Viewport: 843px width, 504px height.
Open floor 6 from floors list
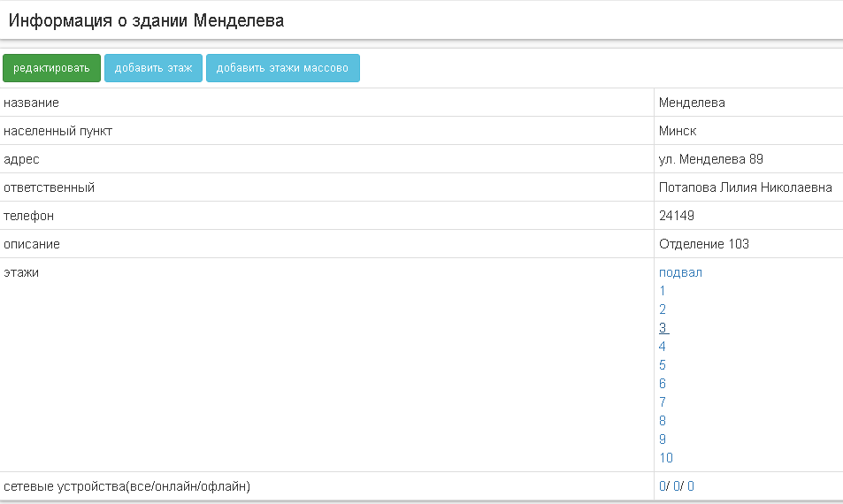click(x=663, y=384)
